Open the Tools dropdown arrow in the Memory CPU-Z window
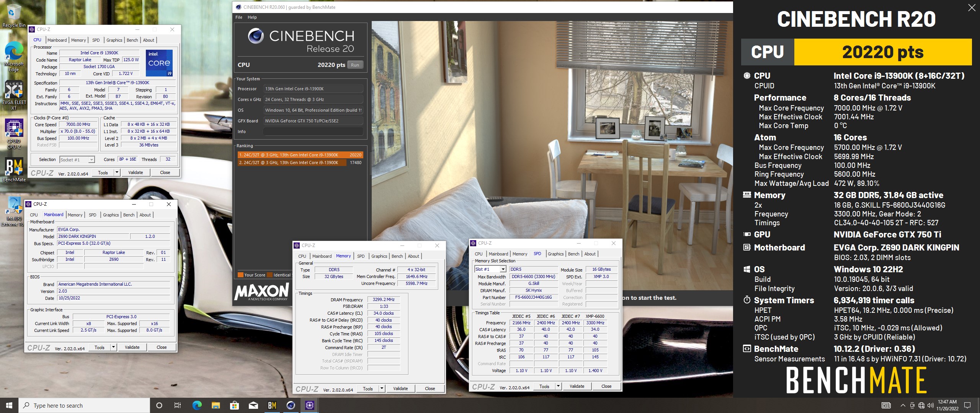The image size is (980, 413). tap(382, 389)
